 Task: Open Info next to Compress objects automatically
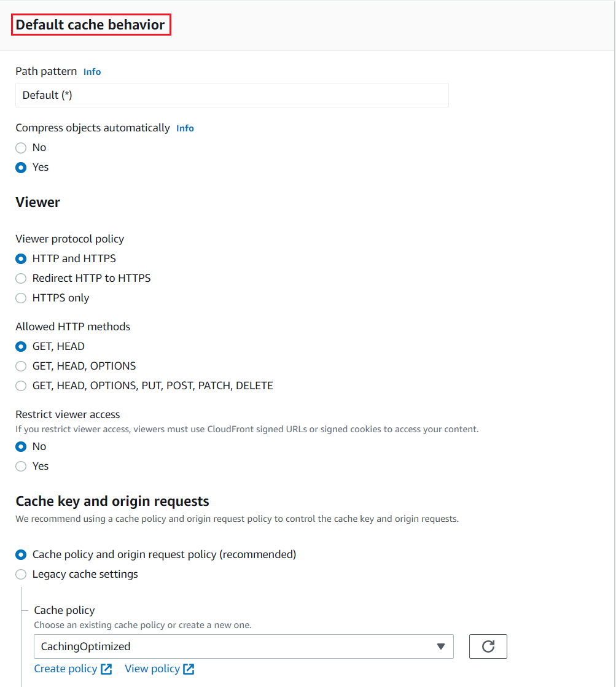click(x=185, y=128)
